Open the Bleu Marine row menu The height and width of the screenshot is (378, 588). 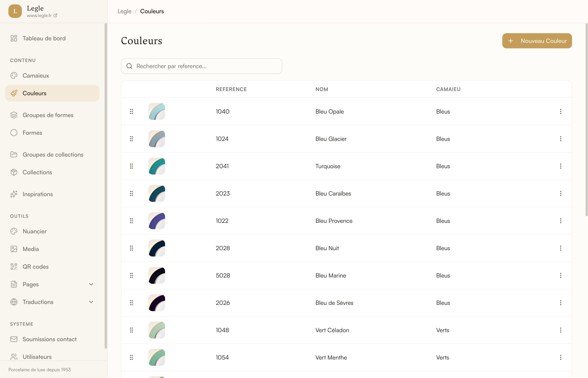click(560, 275)
